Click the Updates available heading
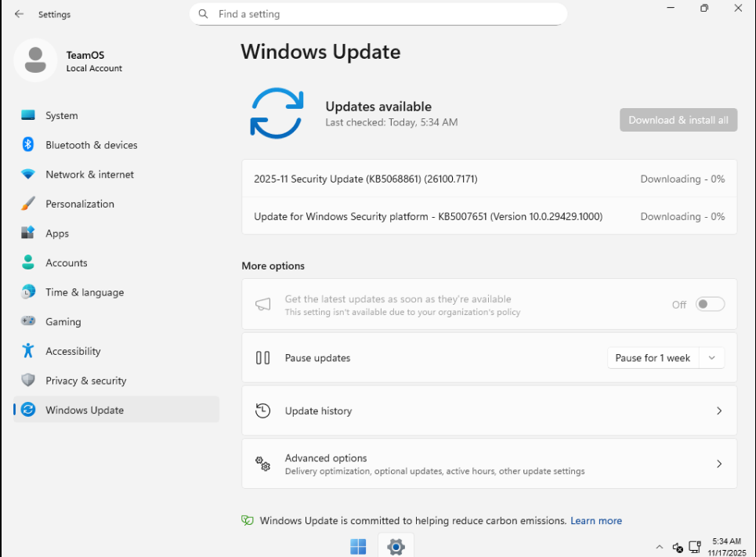 pyautogui.click(x=378, y=106)
